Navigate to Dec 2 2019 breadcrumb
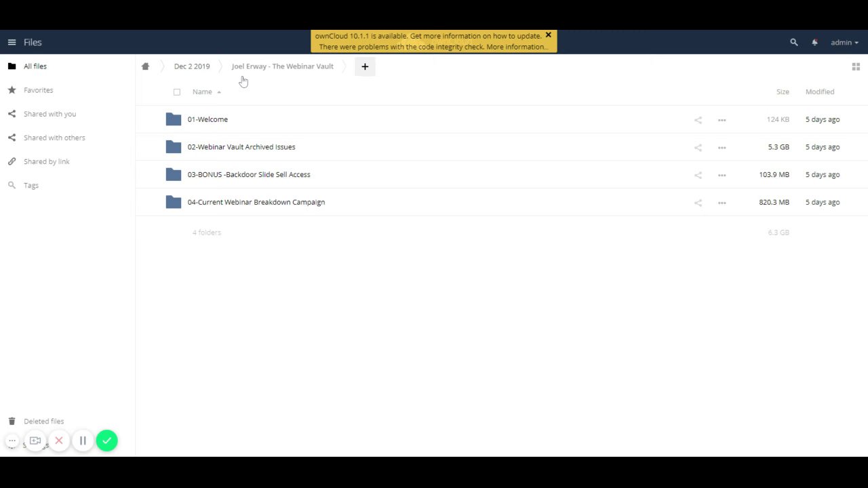Image resolution: width=868 pixels, height=488 pixels. [x=192, y=66]
